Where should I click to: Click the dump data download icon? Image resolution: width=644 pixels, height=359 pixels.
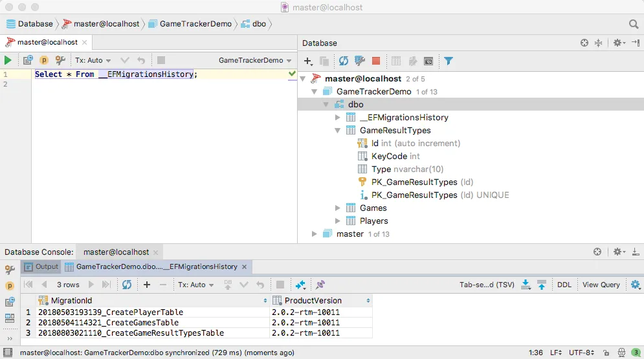coord(526,285)
